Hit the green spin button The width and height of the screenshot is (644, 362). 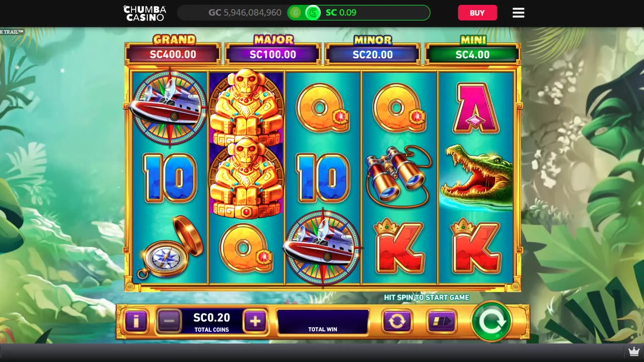(x=491, y=321)
